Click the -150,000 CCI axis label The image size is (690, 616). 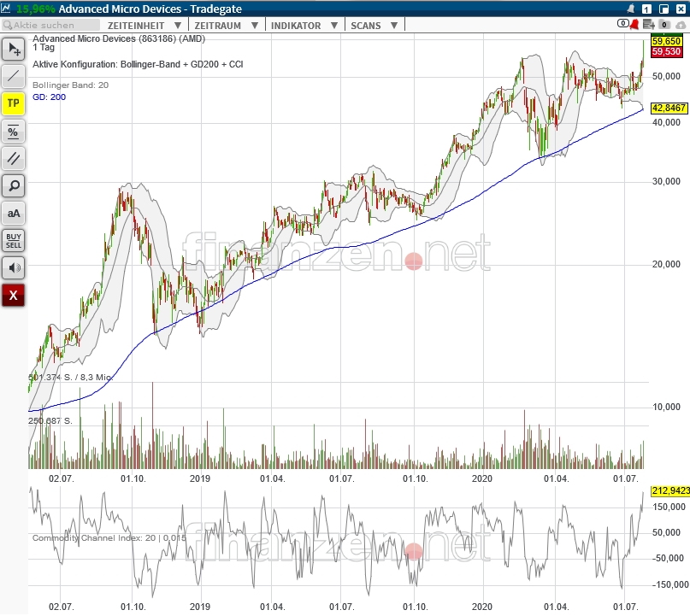tap(670, 584)
